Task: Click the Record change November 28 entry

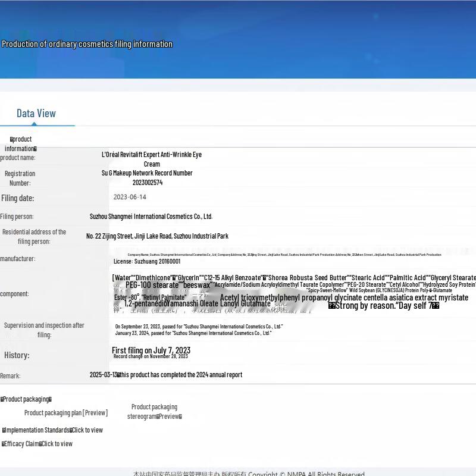Action: pos(151,356)
